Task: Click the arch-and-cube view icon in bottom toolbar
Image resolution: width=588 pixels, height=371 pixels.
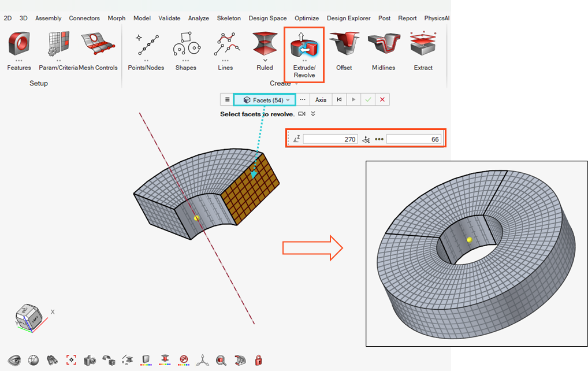Action: [x=109, y=361]
